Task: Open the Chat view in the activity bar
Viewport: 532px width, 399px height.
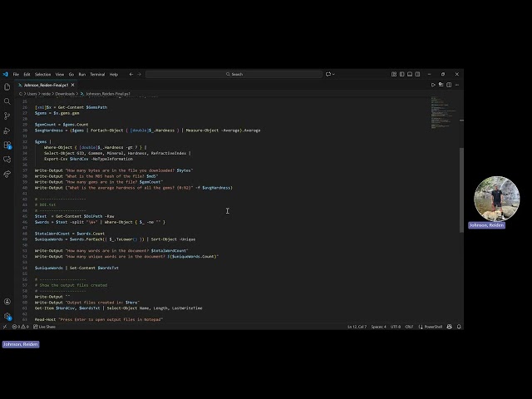Action: pos(7,160)
